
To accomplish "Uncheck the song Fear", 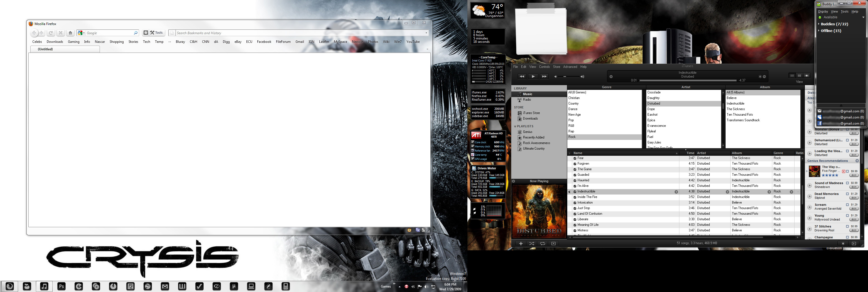I will (x=575, y=158).
